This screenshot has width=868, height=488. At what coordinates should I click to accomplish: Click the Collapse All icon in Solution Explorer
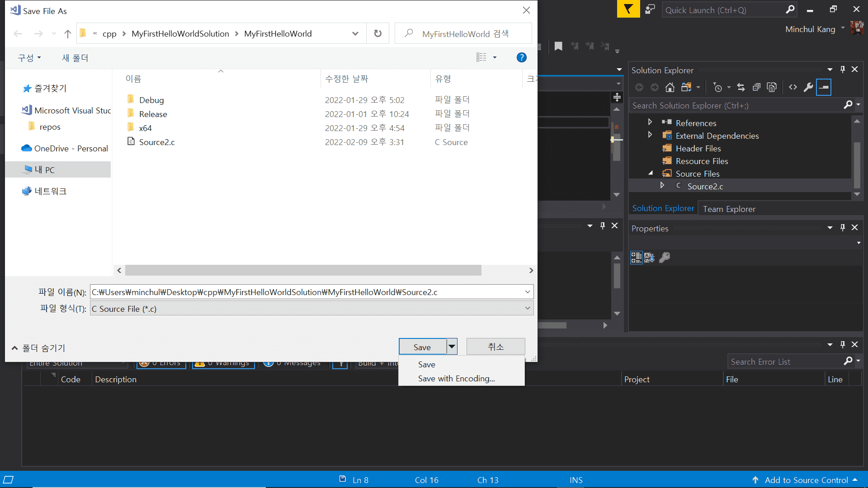coord(756,87)
